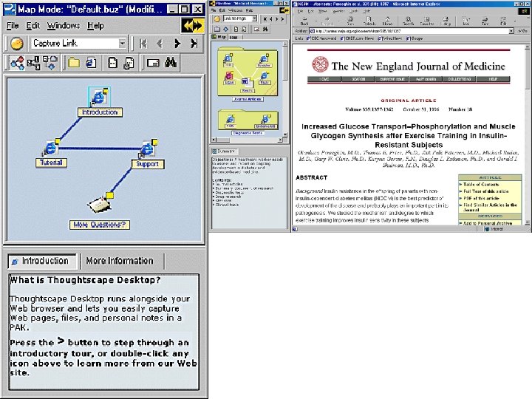The height and width of the screenshot is (399, 532).
Task: Click the vertical scrollbar in Medical Research map pane
Action: pos(285,89)
